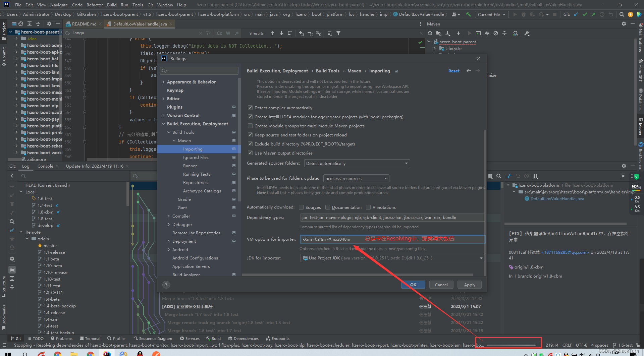Expand Lifecycle node in Maven panel
644x356 pixels.
(x=435, y=49)
